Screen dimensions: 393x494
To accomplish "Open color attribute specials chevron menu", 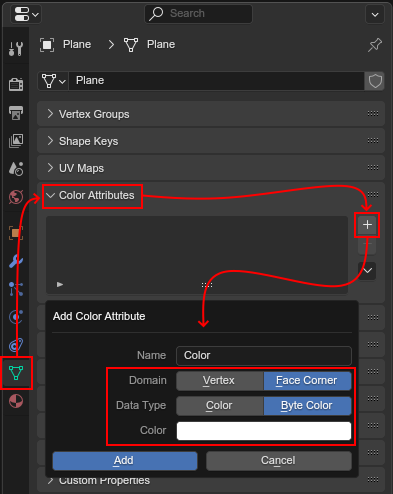I will point(367,271).
